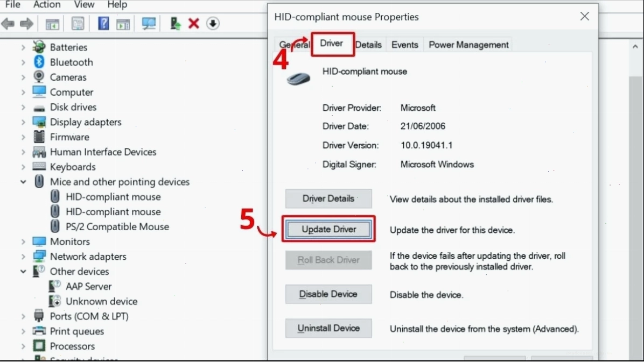Open the Action menu
This screenshot has width=644, height=362.
coord(47,4)
